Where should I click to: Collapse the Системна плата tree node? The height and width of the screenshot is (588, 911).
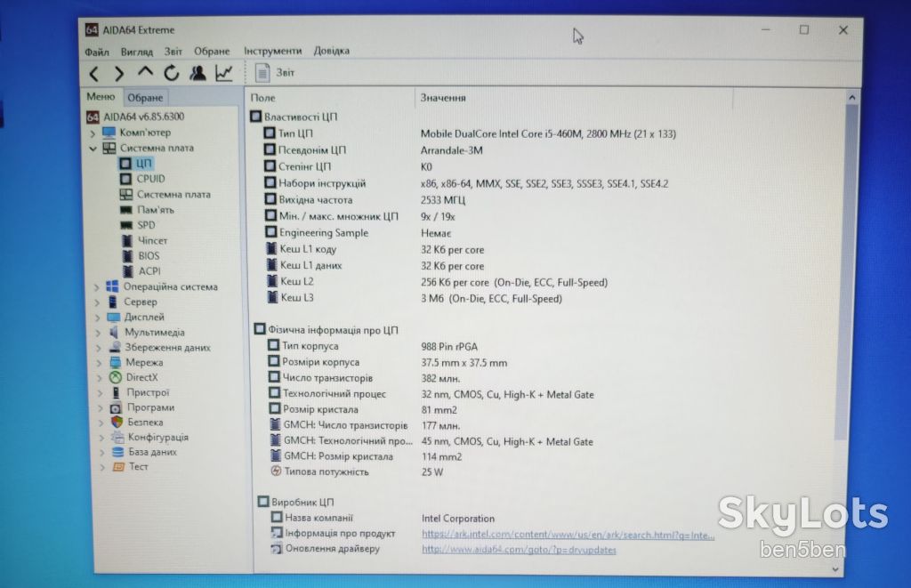pos(93,149)
